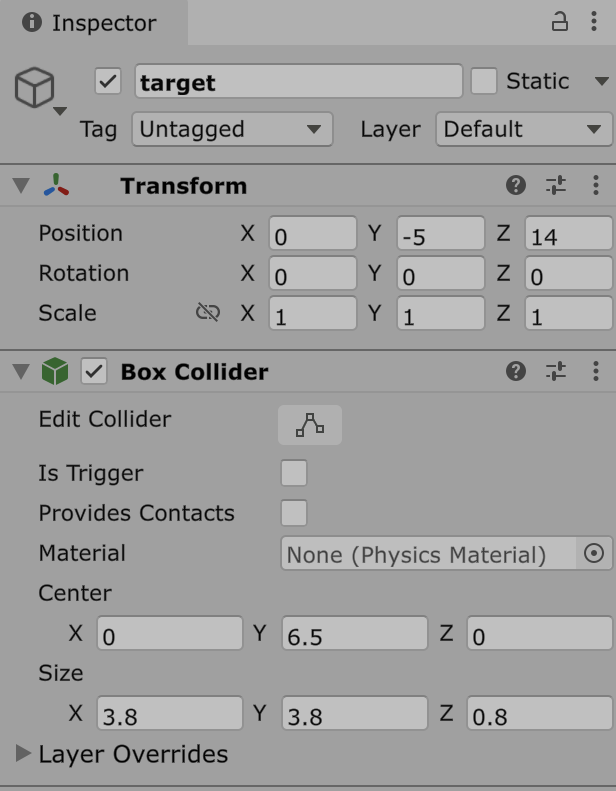Open the Box Collider help reference icon

[x=516, y=371]
